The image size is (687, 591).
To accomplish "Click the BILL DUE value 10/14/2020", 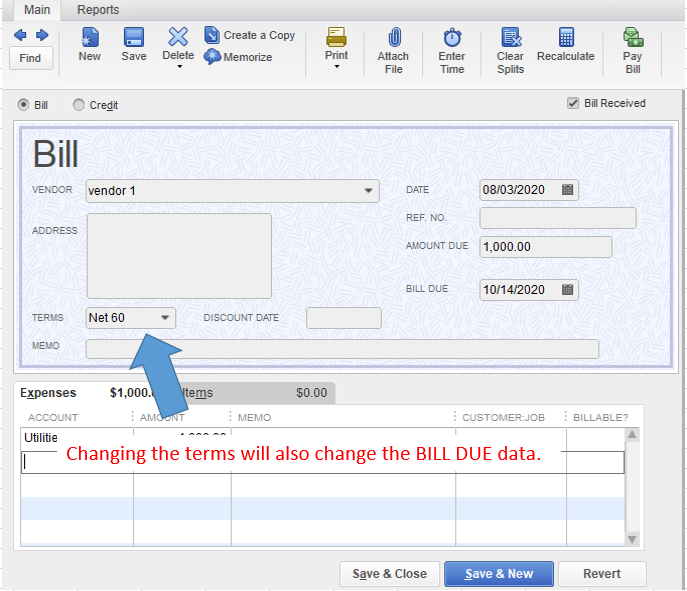I will point(513,290).
